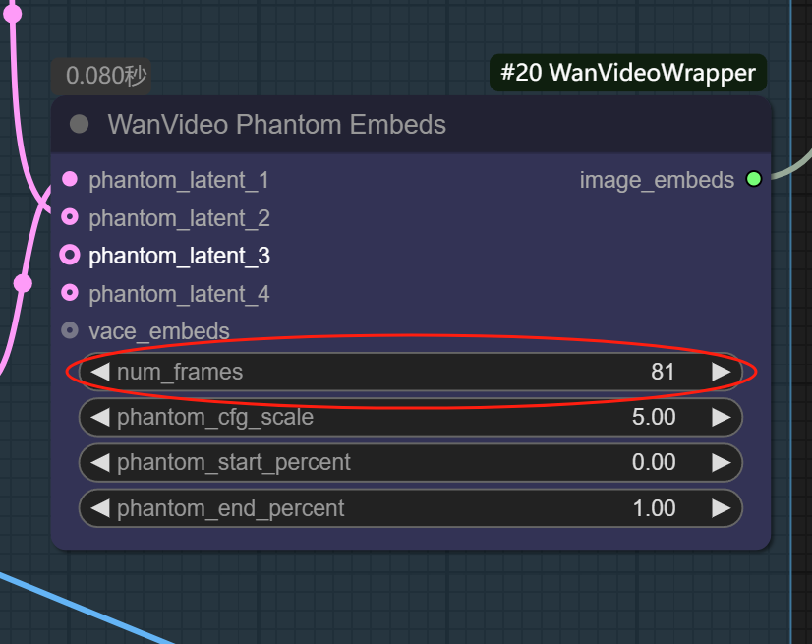Click the phantom_latent_4 input connector dot
The height and width of the screenshot is (644, 812).
click(x=70, y=292)
